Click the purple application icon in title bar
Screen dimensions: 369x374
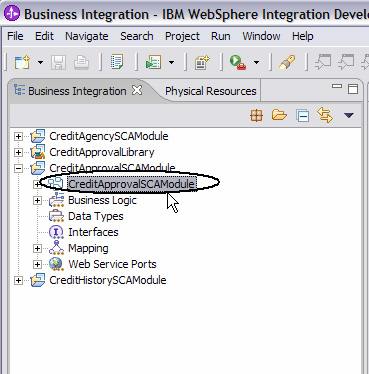pos(12,14)
